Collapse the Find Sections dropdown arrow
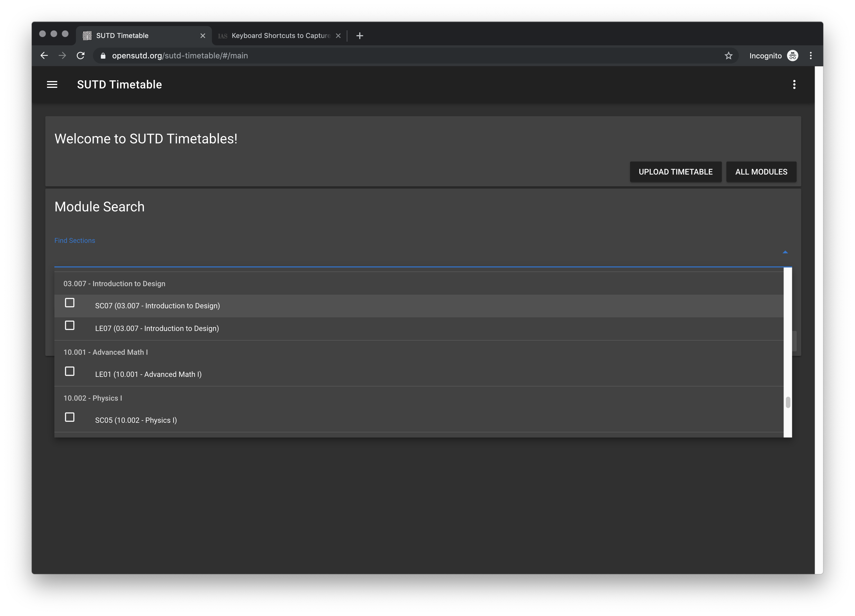The image size is (855, 616). point(785,252)
